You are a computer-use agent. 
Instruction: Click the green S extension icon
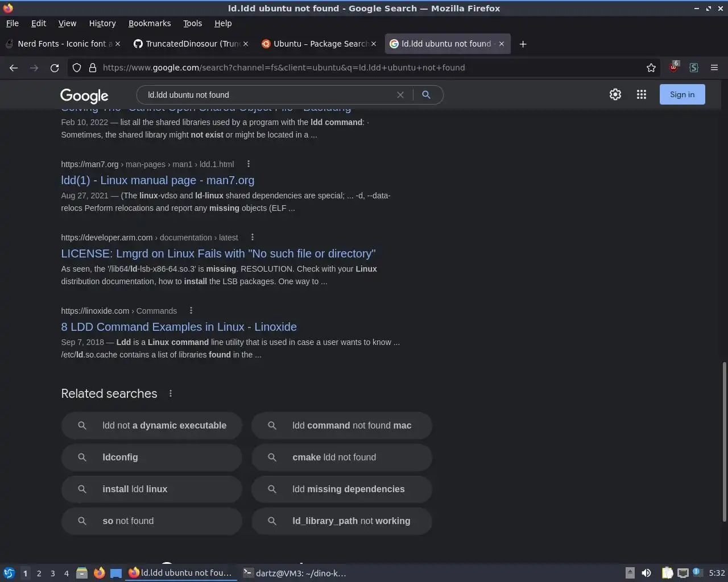point(694,68)
